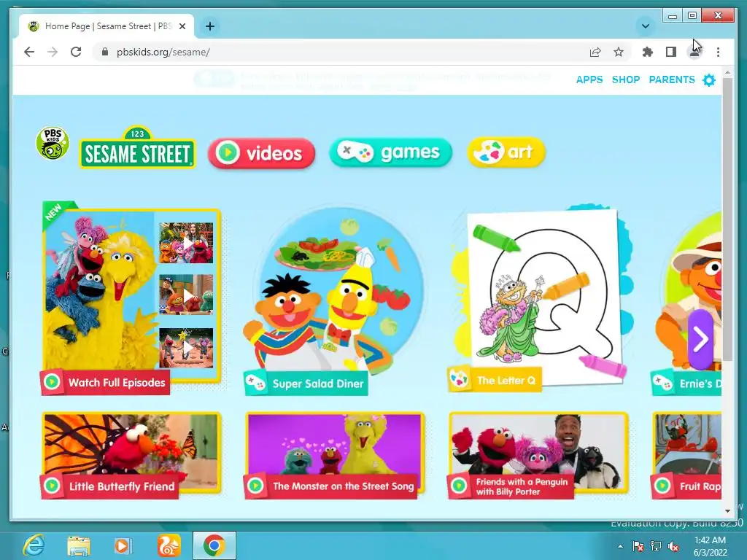Open the settings gear on PBS Kids header
Viewport: 747px width, 560px height.
tap(709, 80)
